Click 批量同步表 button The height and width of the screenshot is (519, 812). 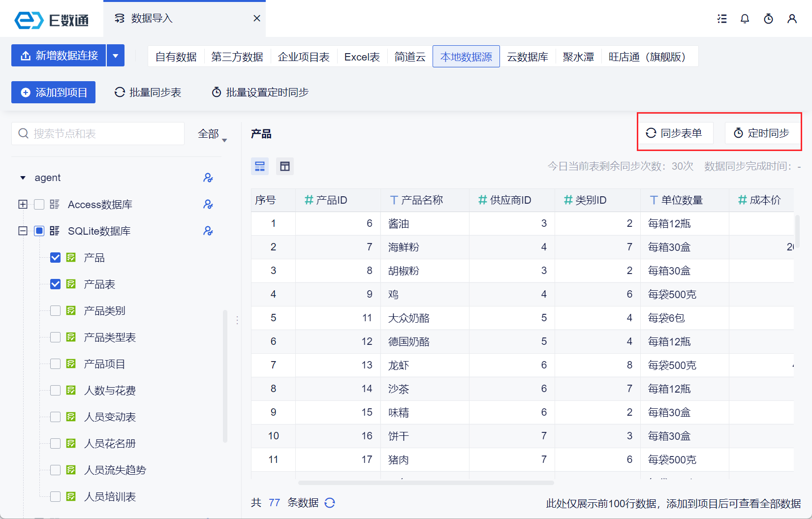pos(148,92)
